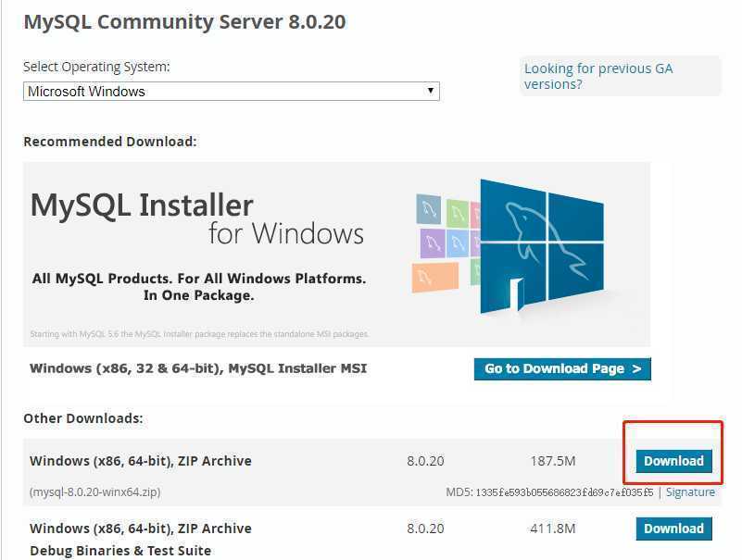Click the arrow beside Microsoft Windows

[430, 91]
